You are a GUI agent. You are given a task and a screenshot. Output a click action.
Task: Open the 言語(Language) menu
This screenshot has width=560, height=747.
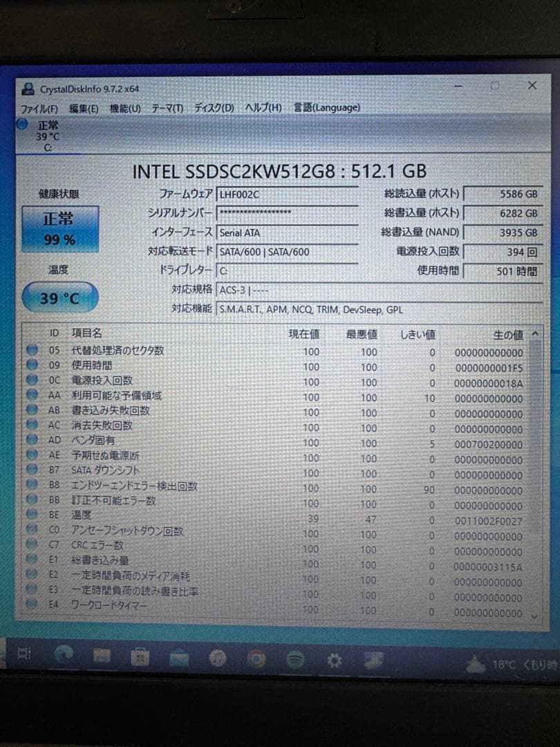click(326, 107)
